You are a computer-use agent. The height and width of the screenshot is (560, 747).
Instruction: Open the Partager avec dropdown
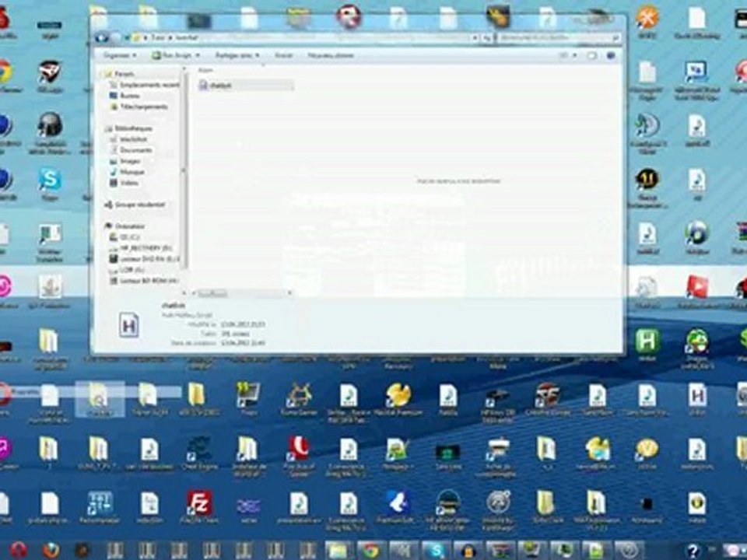coord(237,56)
